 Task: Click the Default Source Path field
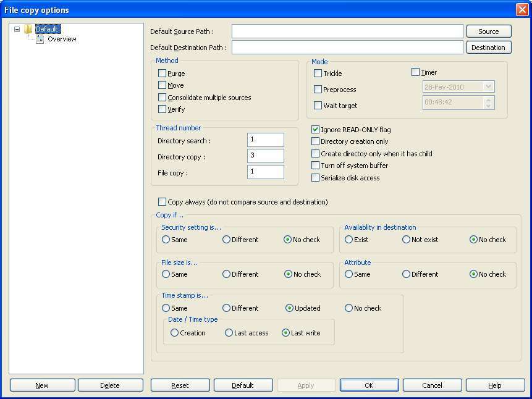[x=347, y=31]
